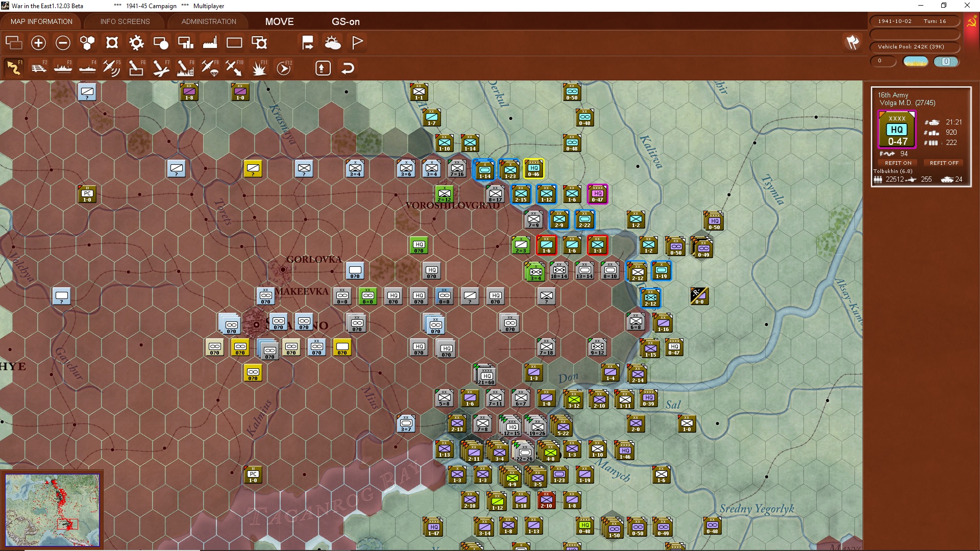980x551 pixels.
Task: Select the F9 air transport mode
Action: (209, 68)
